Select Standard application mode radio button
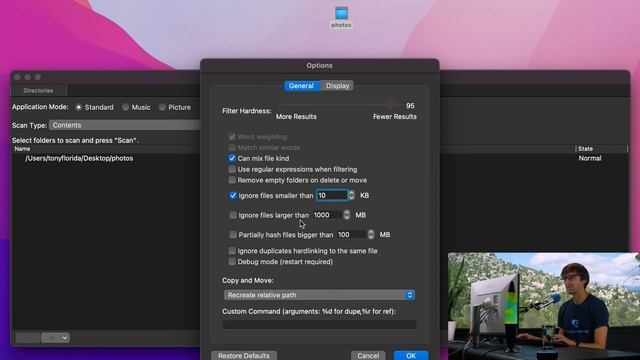The width and height of the screenshot is (640, 360). click(78, 107)
